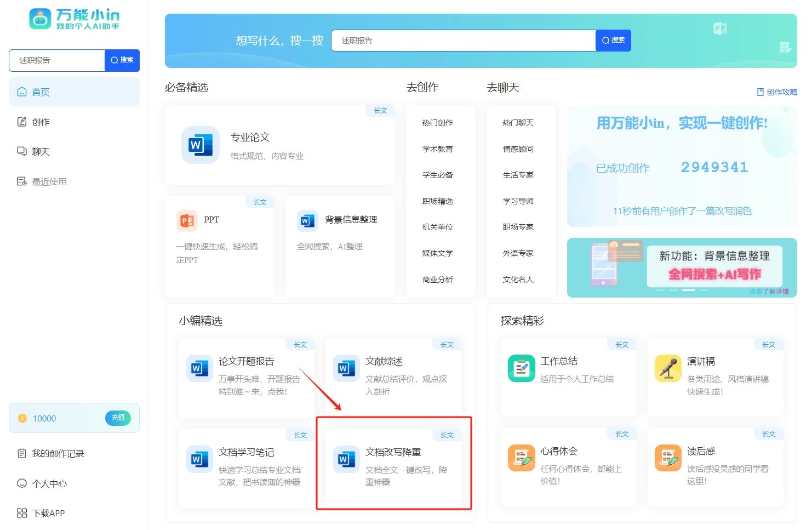Click the 文档改写降重 title text

click(393, 452)
